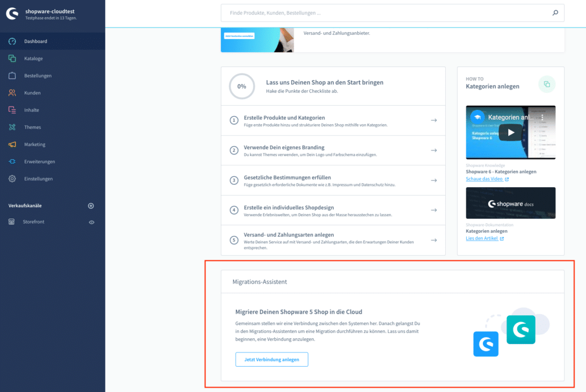Click the migration cloud illustration
The width and height of the screenshot is (586, 392).
pos(511,332)
